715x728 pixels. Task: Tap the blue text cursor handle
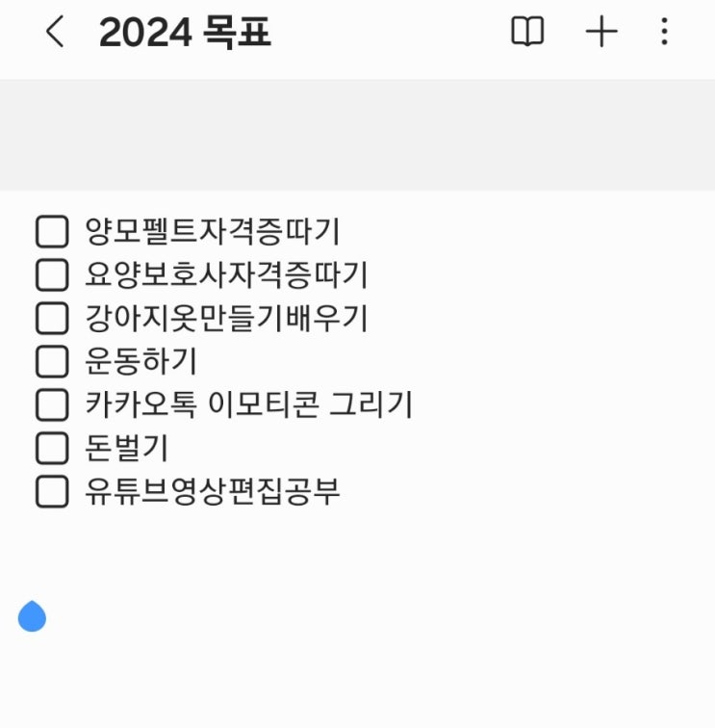[x=32, y=616]
